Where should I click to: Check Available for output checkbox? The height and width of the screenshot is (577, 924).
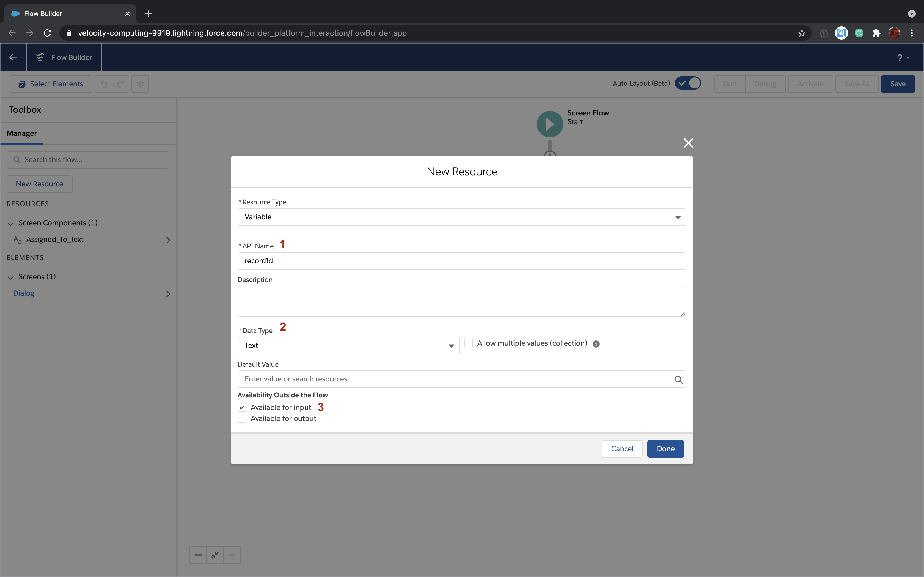point(242,419)
